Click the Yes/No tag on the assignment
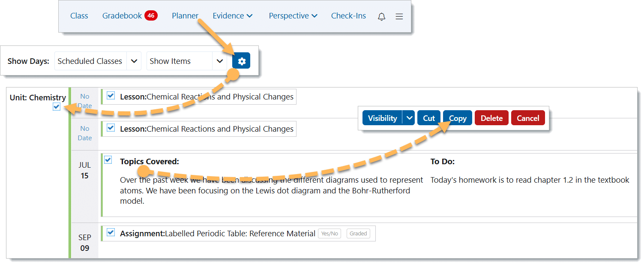This screenshot has height=265, width=644. point(329,234)
